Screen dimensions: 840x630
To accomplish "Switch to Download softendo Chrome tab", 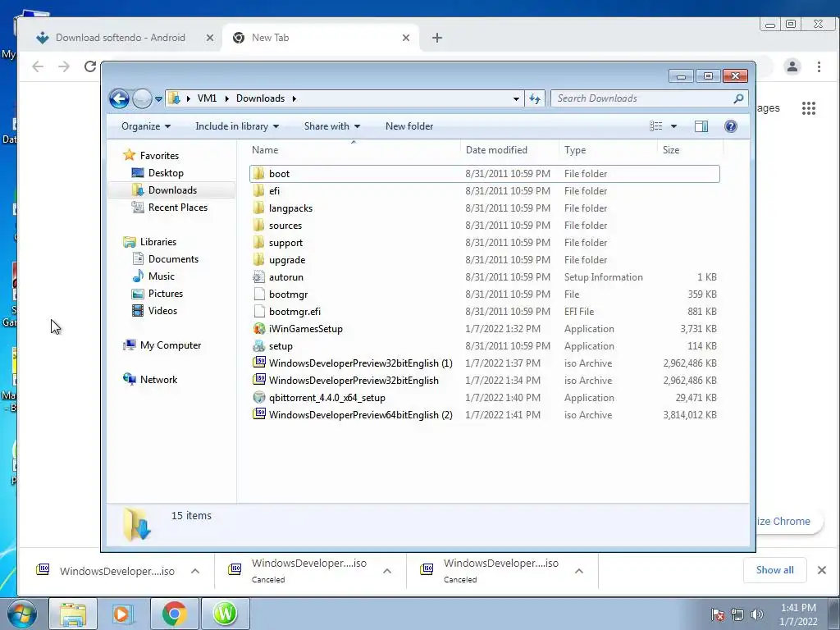I will click(x=120, y=38).
